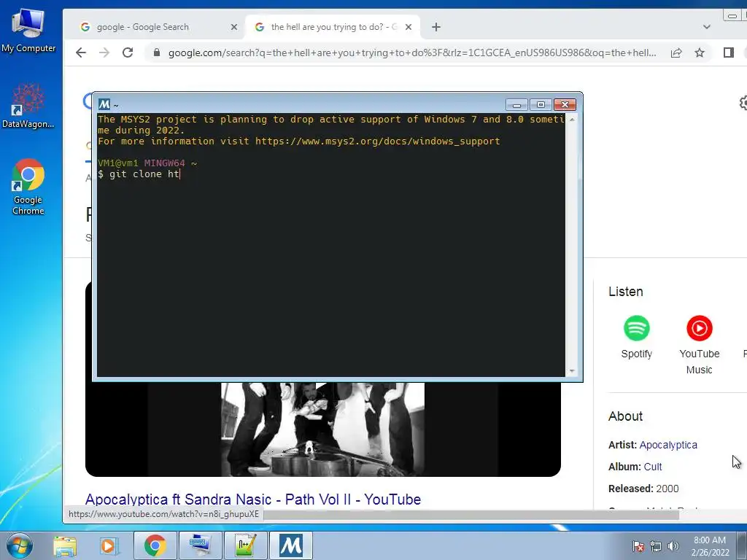Open 'Apocalyptica ft Sandra Nasic - Path Vol II' result
The width and height of the screenshot is (747, 560).
pos(253,499)
